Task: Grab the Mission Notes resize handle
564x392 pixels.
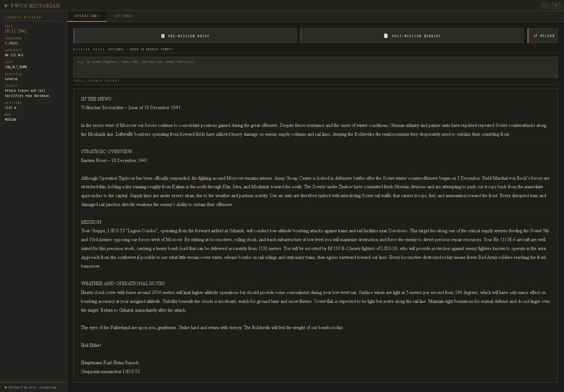Action: (x=556, y=75)
